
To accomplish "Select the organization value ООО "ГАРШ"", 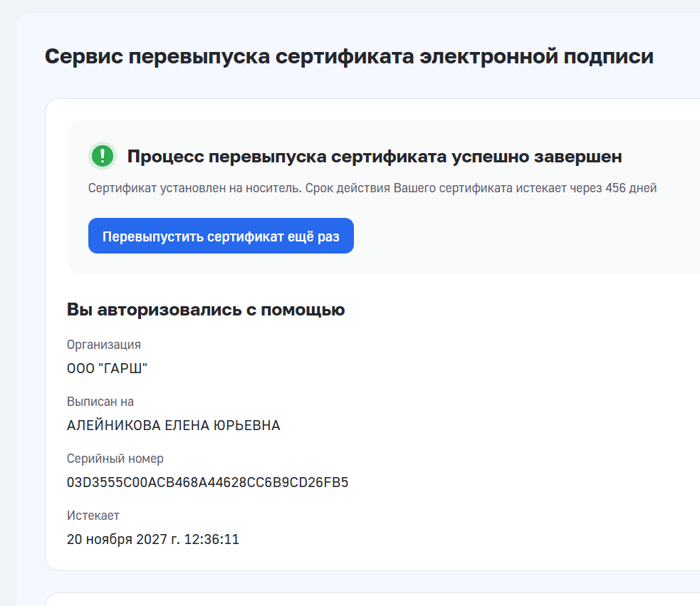I will 107,368.
